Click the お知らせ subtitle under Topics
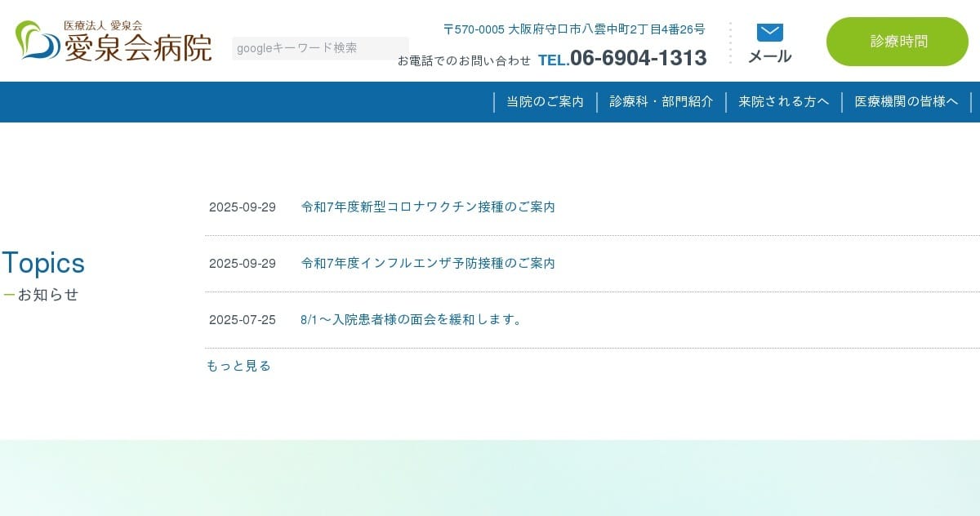 coord(48,295)
